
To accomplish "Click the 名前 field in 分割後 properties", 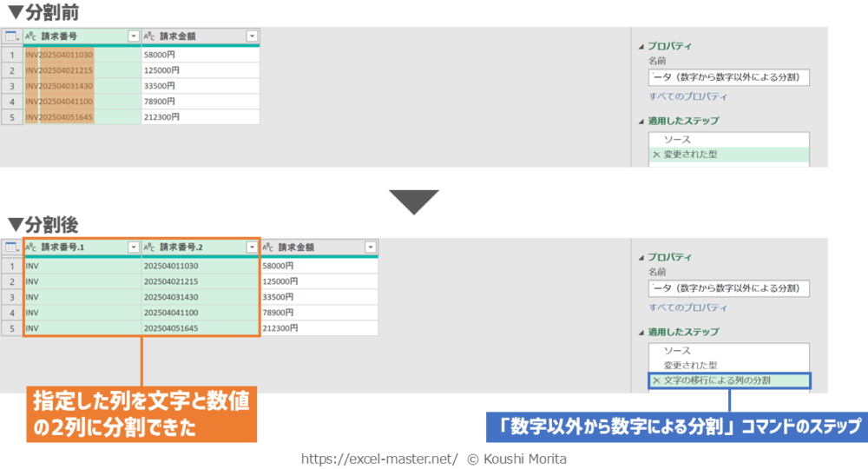I will (x=728, y=288).
